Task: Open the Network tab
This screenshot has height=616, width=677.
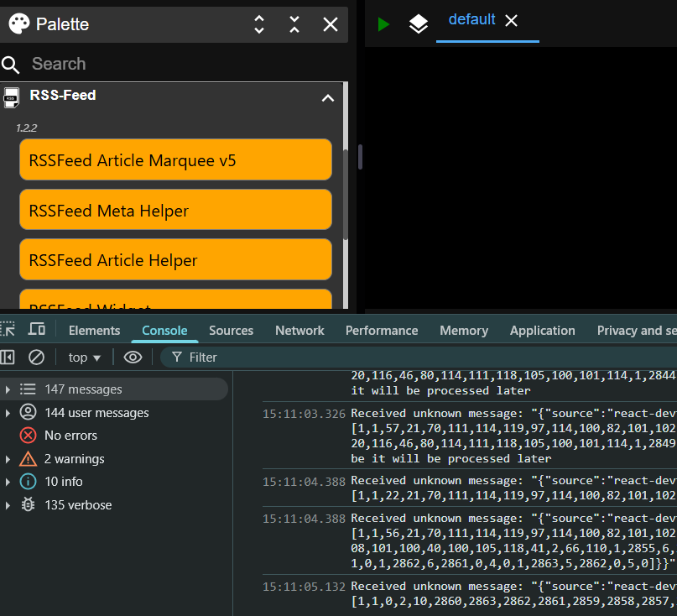Action: click(x=299, y=331)
